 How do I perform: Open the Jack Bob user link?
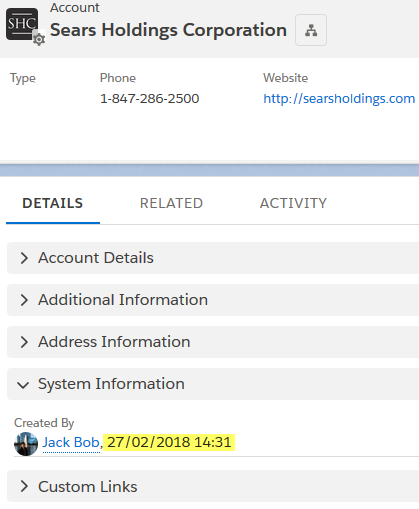pos(71,443)
